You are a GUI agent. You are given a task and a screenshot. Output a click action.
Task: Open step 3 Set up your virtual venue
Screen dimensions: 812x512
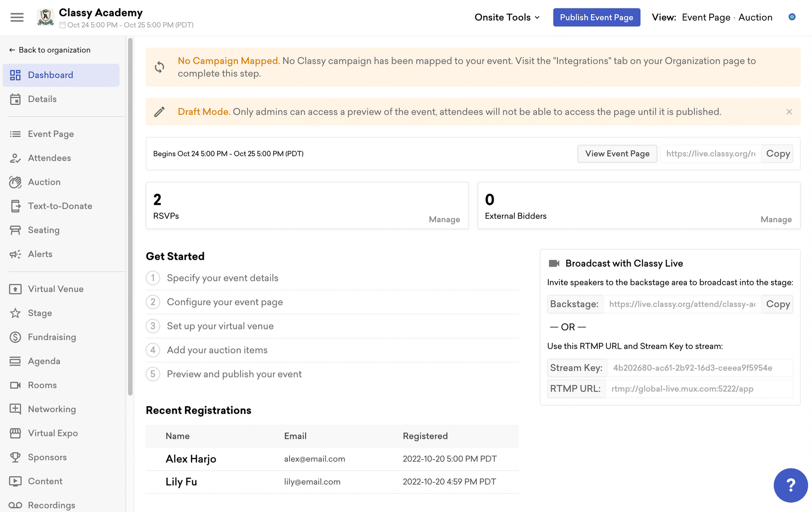(332, 326)
